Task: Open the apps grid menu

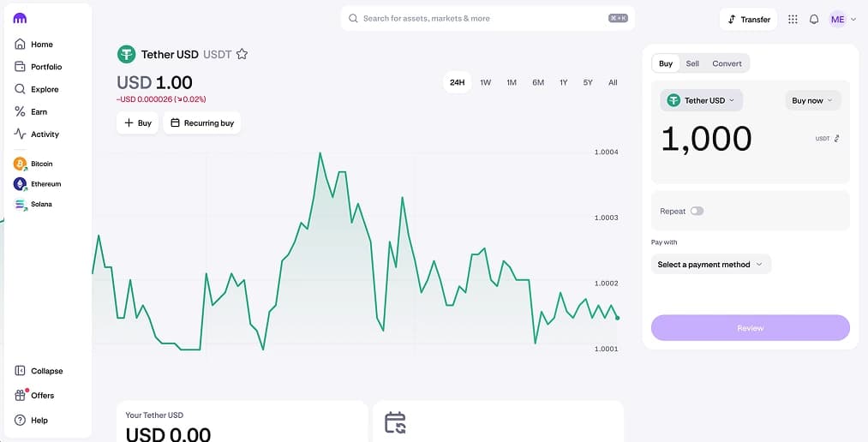Action: tap(793, 20)
